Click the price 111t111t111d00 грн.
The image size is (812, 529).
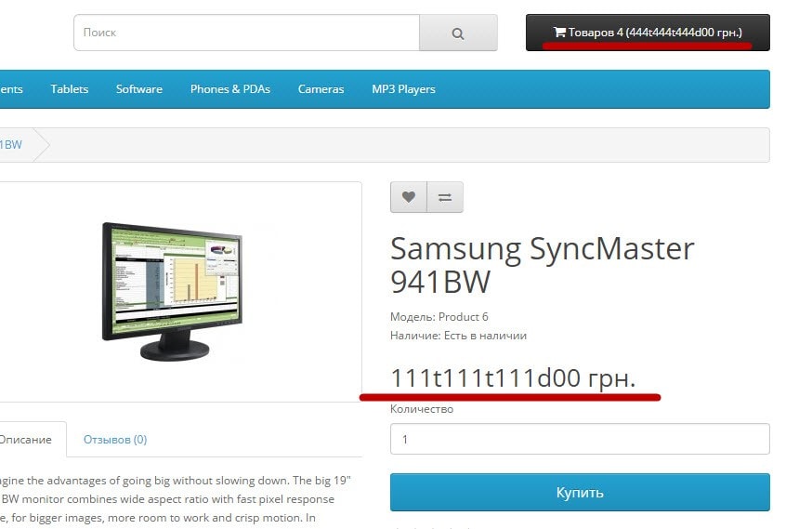tap(513, 377)
